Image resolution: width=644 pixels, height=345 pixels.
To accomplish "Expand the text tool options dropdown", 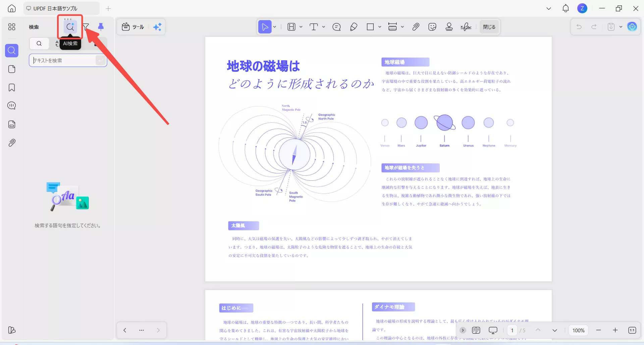I will [x=323, y=27].
